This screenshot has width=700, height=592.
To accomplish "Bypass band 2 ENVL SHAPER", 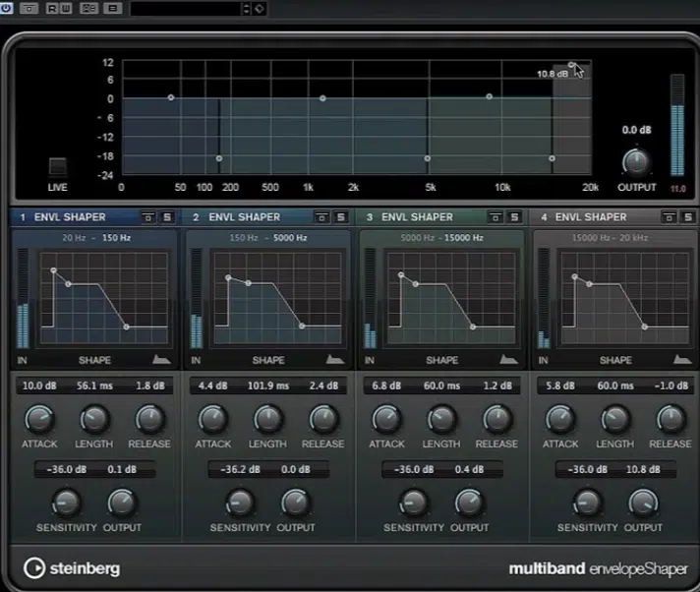I will coord(321,217).
